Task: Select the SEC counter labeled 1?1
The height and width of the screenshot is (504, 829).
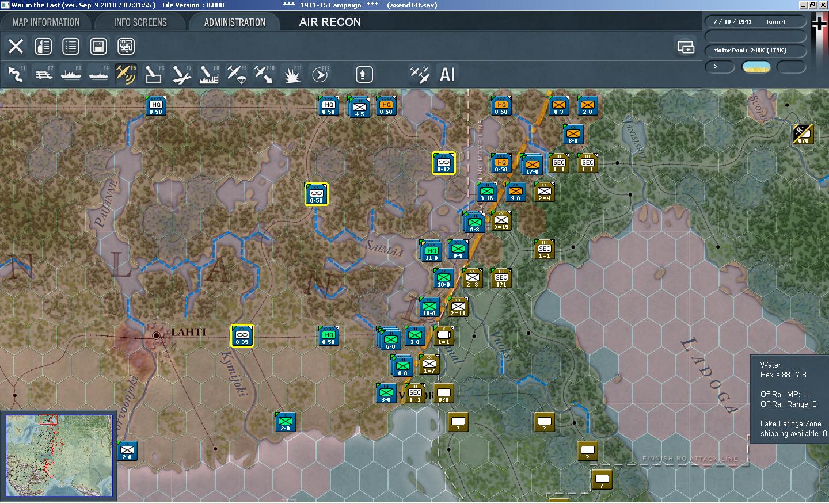Action: [501, 278]
